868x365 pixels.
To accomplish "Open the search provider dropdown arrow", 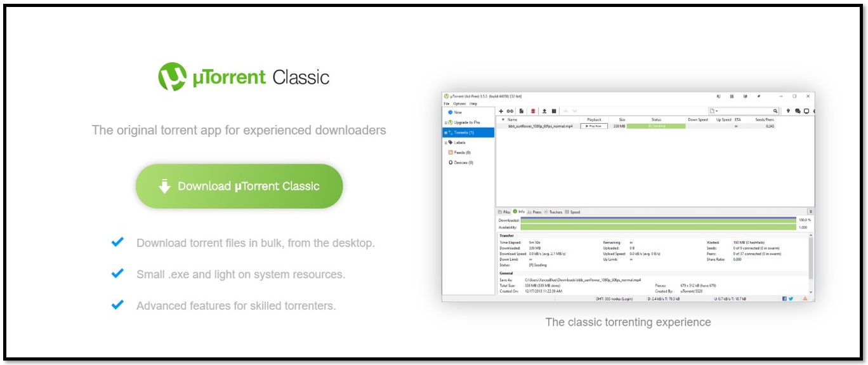I will click(x=716, y=111).
